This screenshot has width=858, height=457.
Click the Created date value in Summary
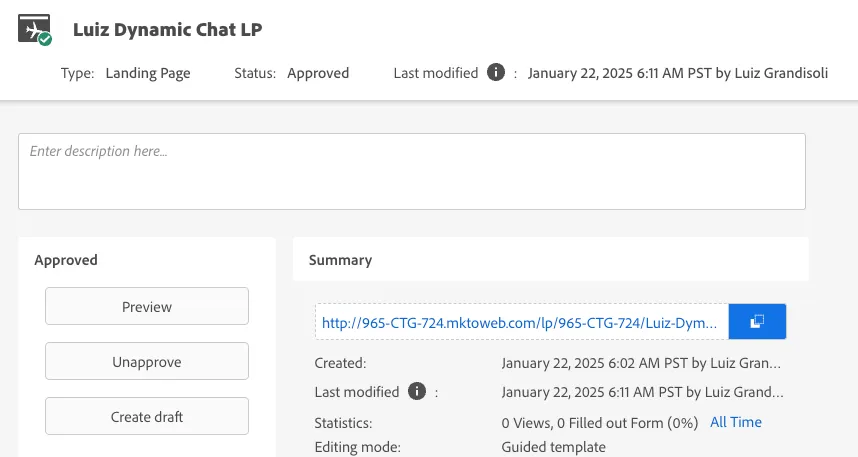click(641, 363)
